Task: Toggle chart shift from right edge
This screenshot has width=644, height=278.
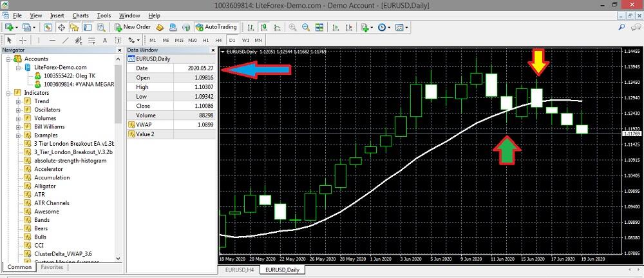Action: (348, 27)
